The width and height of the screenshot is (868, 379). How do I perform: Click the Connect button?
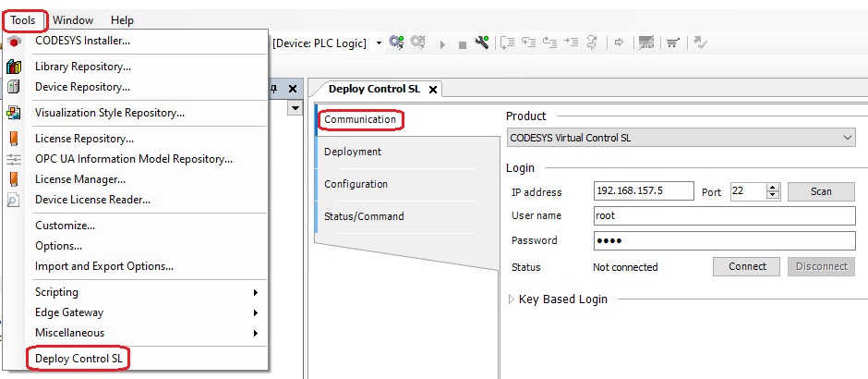(747, 266)
